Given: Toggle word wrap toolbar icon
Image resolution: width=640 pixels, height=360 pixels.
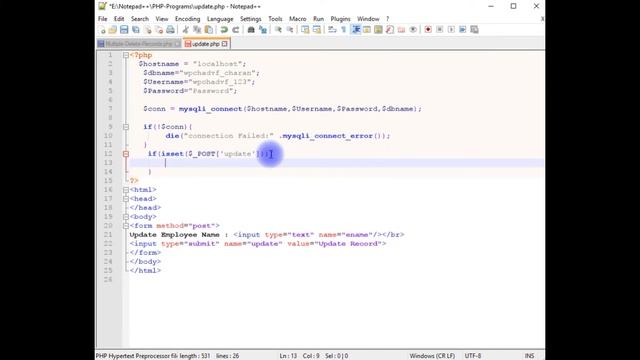Looking at the screenshot, I should point(332,30).
